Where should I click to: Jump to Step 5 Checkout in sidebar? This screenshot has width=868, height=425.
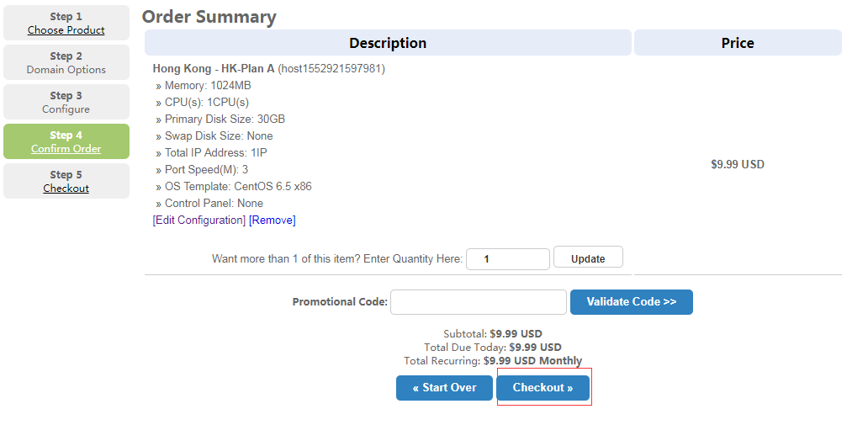[66, 182]
